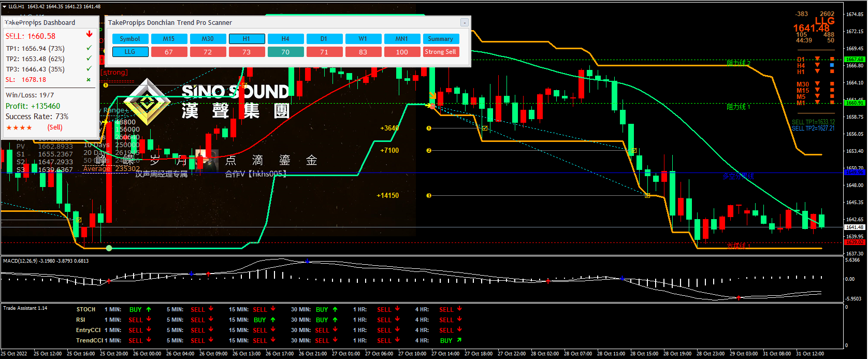This screenshot has width=868, height=359.
Task: Click the green 1667.68 price label on the axis
Action: pos(855,60)
